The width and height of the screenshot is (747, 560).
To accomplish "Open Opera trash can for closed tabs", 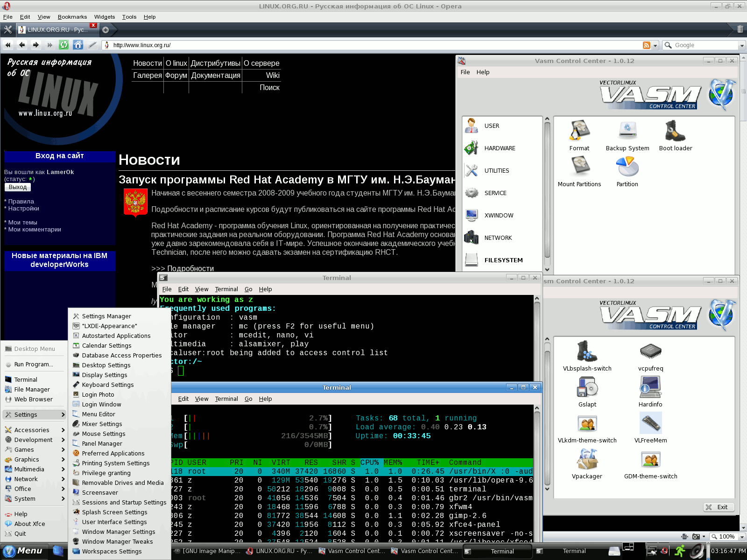I will click(740, 29).
